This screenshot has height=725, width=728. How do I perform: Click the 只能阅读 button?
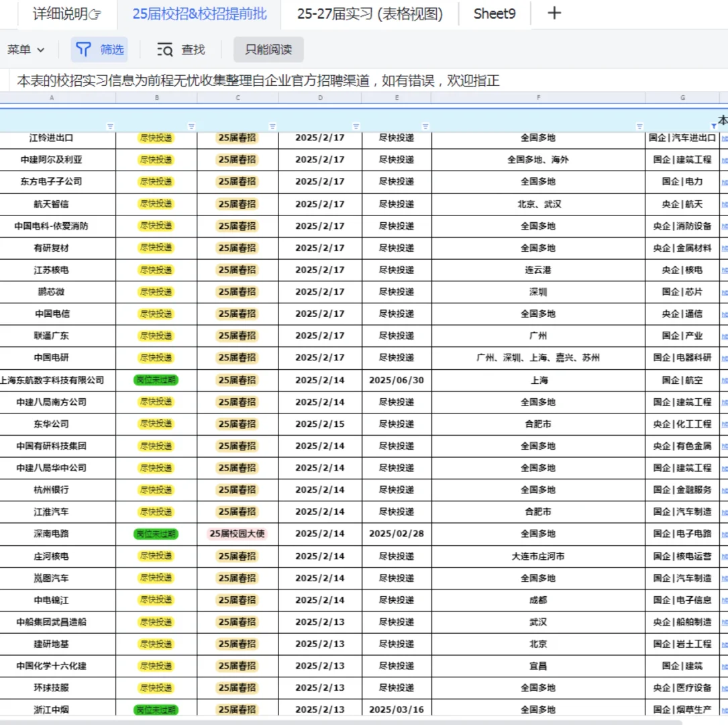[x=268, y=50]
